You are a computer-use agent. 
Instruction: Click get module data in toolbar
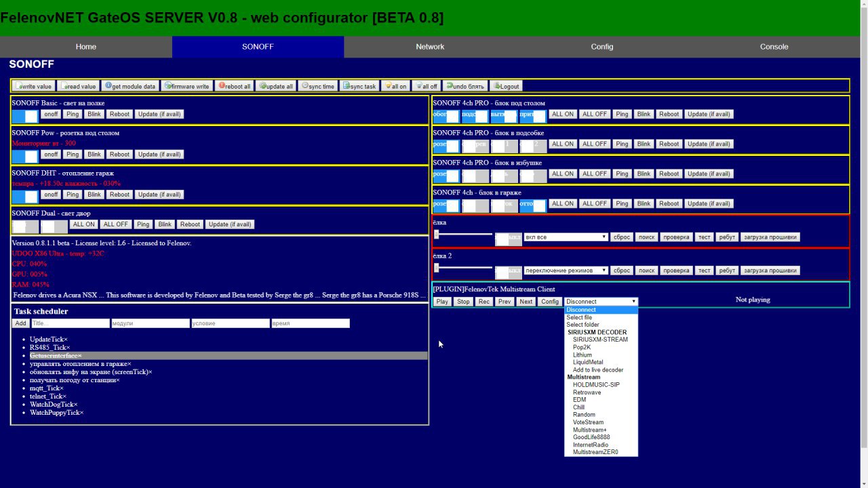pyautogui.click(x=130, y=86)
